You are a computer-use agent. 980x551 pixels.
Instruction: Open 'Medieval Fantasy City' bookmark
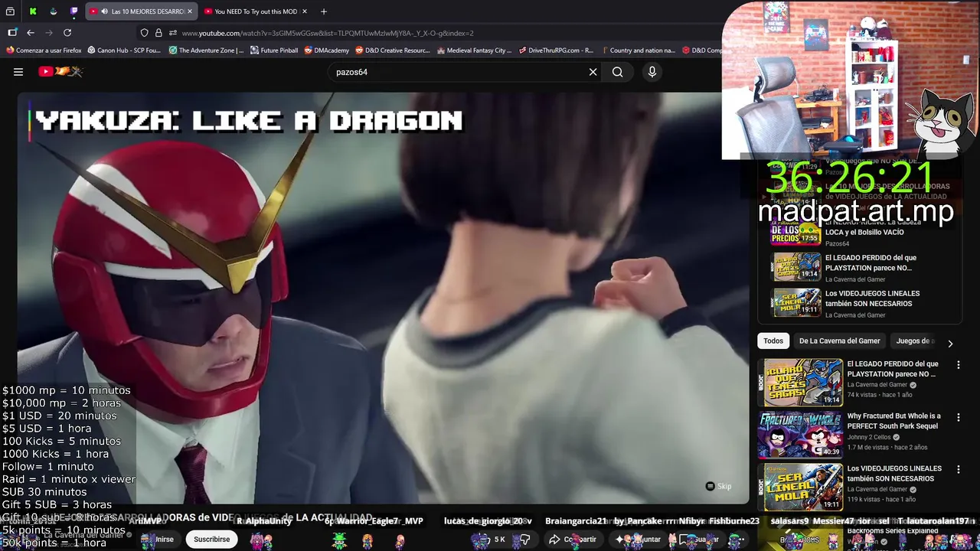pyautogui.click(x=475, y=51)
